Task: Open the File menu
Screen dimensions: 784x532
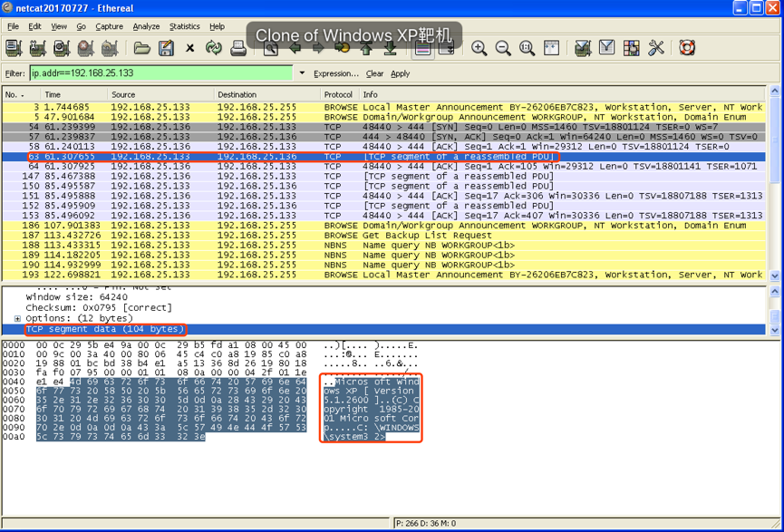Action: [14, 26]
